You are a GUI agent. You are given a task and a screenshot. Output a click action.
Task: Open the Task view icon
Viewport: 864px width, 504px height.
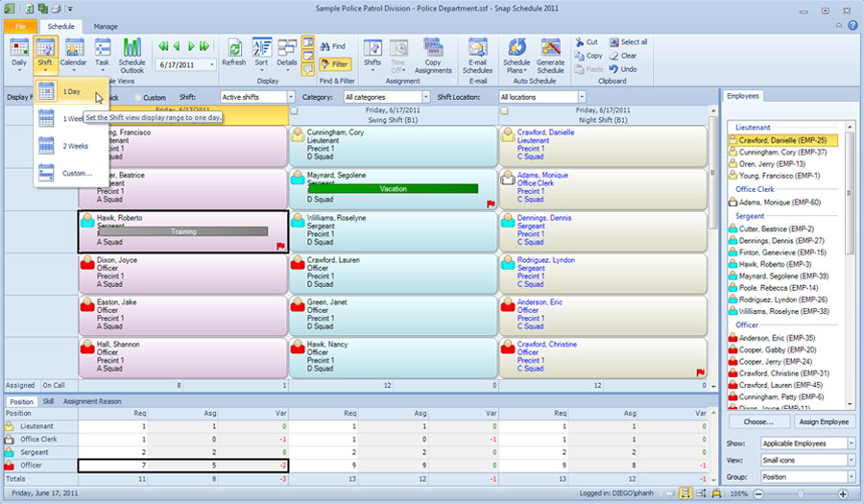pyautogui.click(x=102, y=54)
